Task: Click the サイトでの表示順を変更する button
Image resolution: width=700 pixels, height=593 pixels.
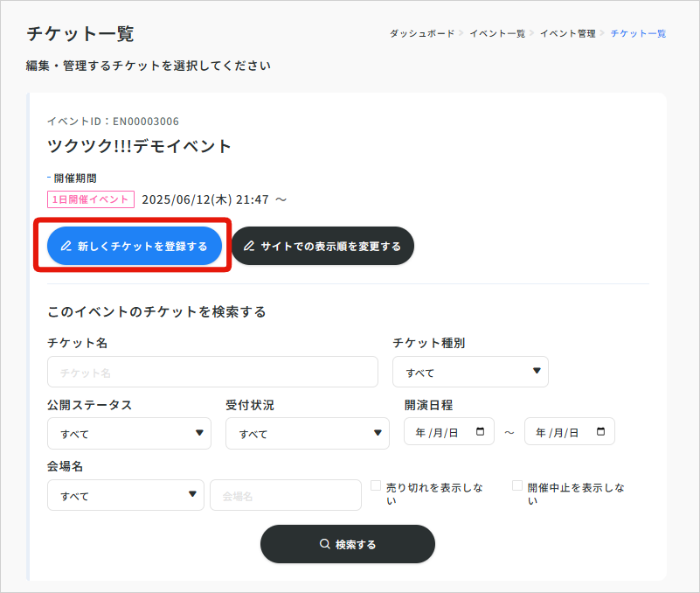Action: [x=322, y=247]
